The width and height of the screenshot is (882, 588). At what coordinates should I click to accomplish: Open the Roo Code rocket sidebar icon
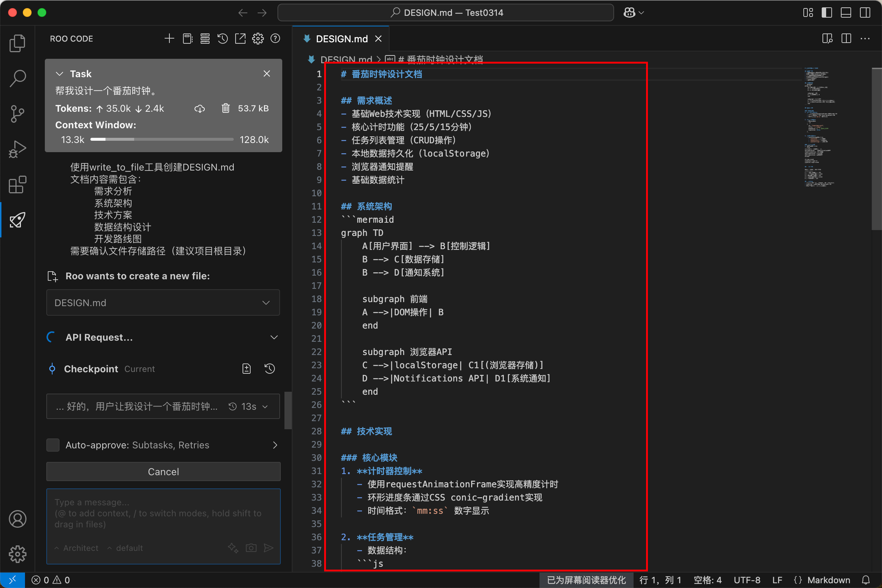click(x=17, y=220)
